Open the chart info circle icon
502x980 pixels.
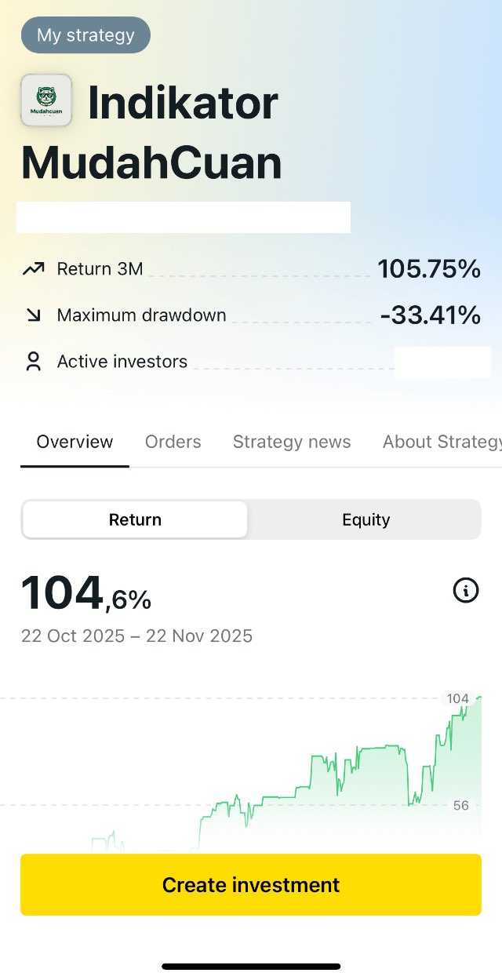pyautogui.click(x=466, y=590)
